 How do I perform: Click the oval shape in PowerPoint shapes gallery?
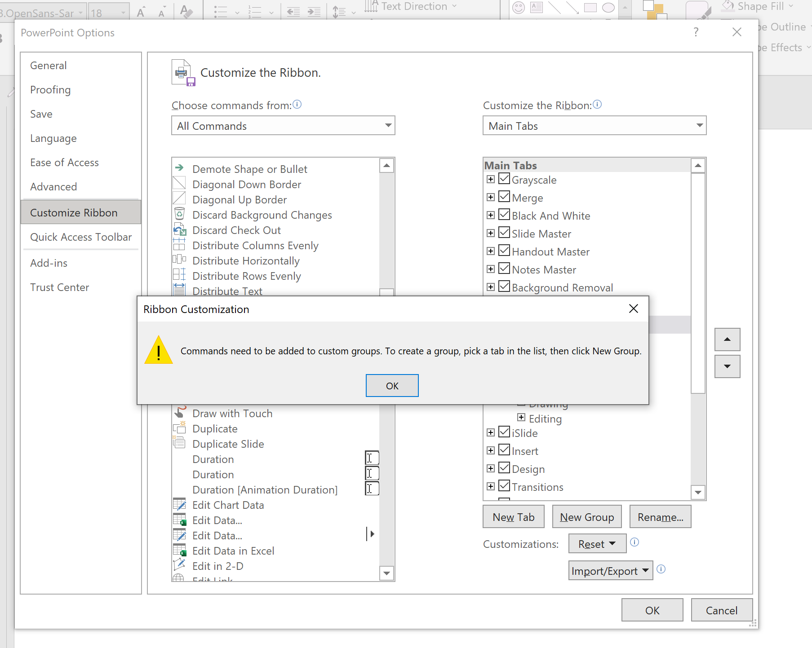point(608,8)
